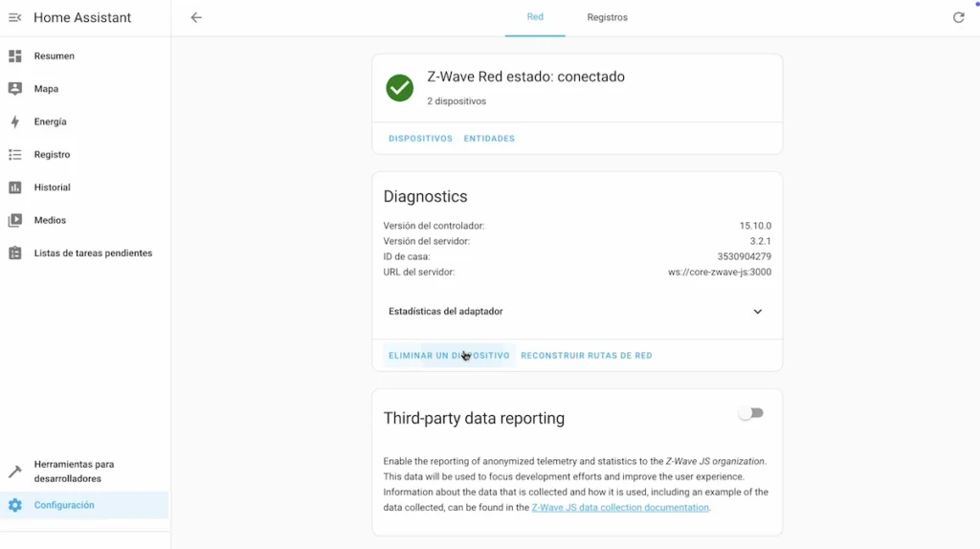
Task: Click the server URL ws://core-zwave-js:3000
Action: (x=720, y=273)
